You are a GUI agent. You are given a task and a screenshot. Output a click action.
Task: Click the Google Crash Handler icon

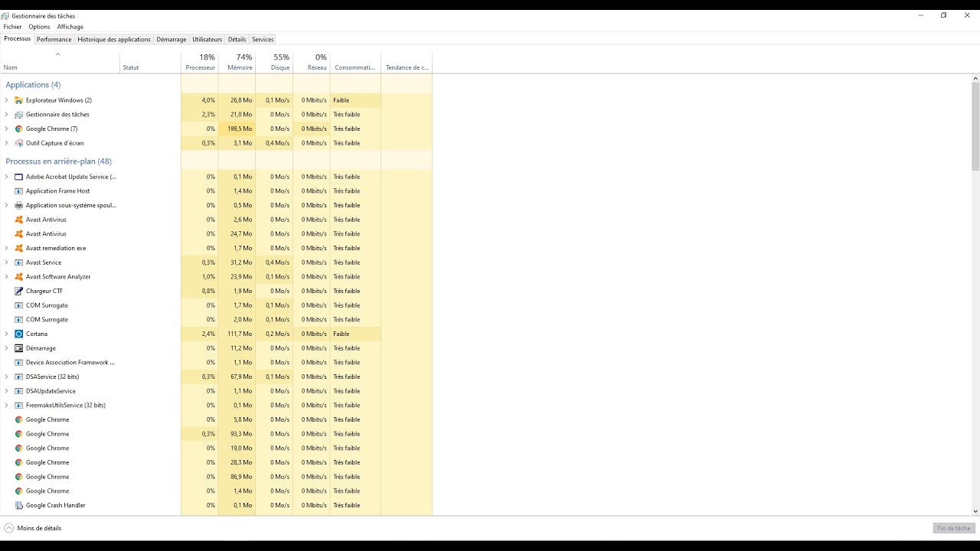(19, 505)
